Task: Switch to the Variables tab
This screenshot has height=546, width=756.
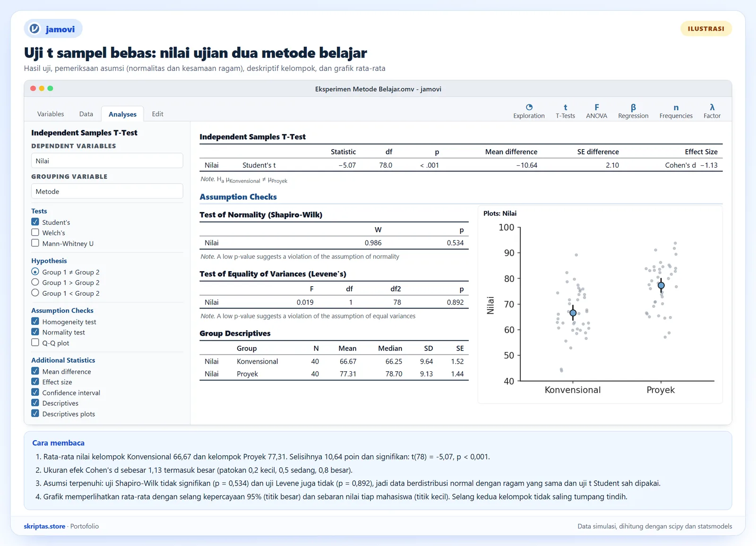Action: tap(51, 114)
